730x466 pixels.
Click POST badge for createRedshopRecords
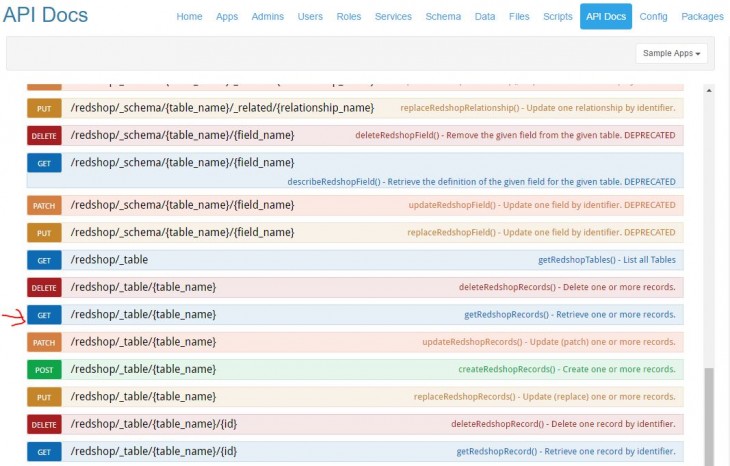[44, 369]
